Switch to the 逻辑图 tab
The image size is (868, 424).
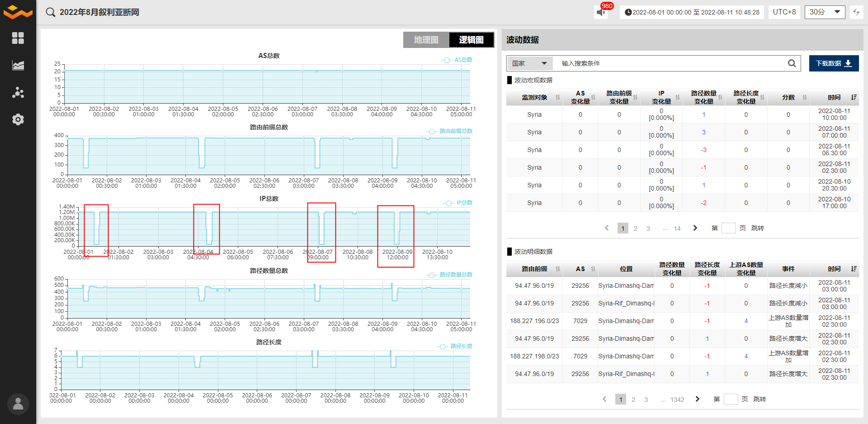(x=471, y=40)
